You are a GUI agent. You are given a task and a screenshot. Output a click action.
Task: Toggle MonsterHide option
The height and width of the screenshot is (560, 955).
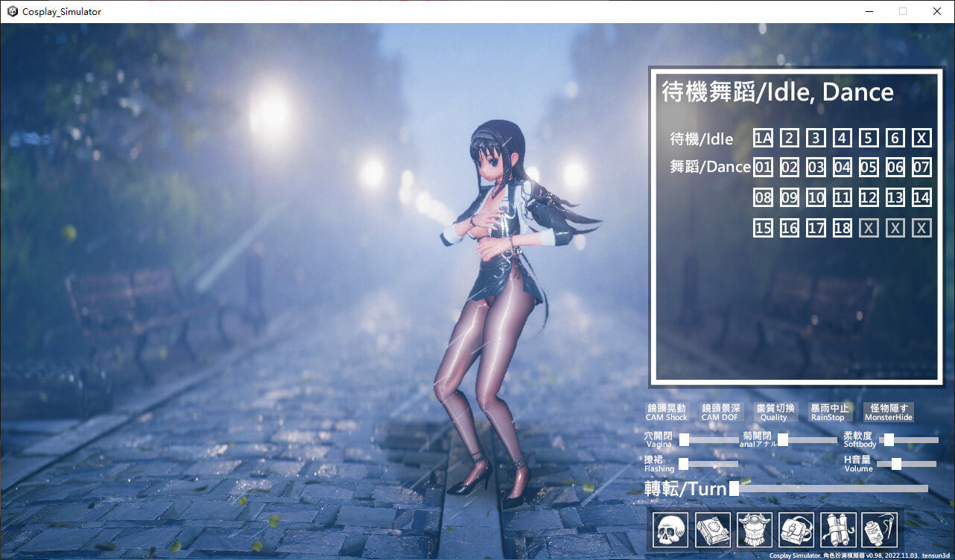[x=888, y=412]
